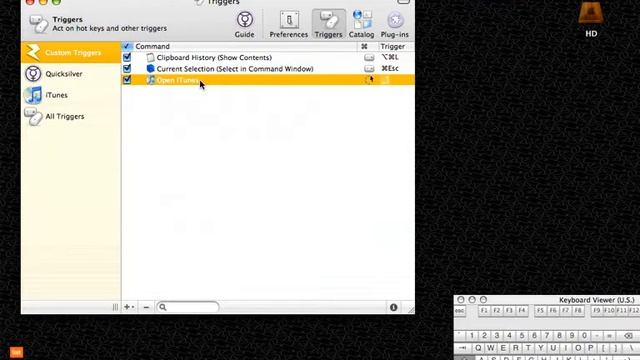Select the Current Selection (Select in Command Window) row

coord(268,69)
